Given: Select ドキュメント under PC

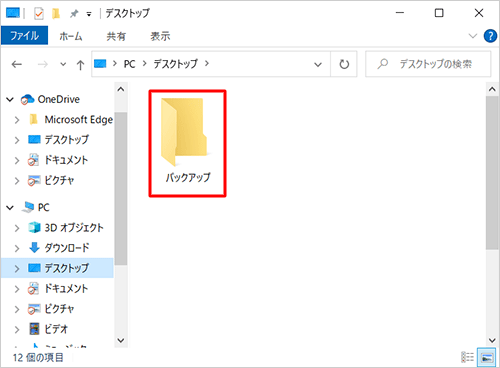Looking at the screenshot, I should (x=66, y=289).
